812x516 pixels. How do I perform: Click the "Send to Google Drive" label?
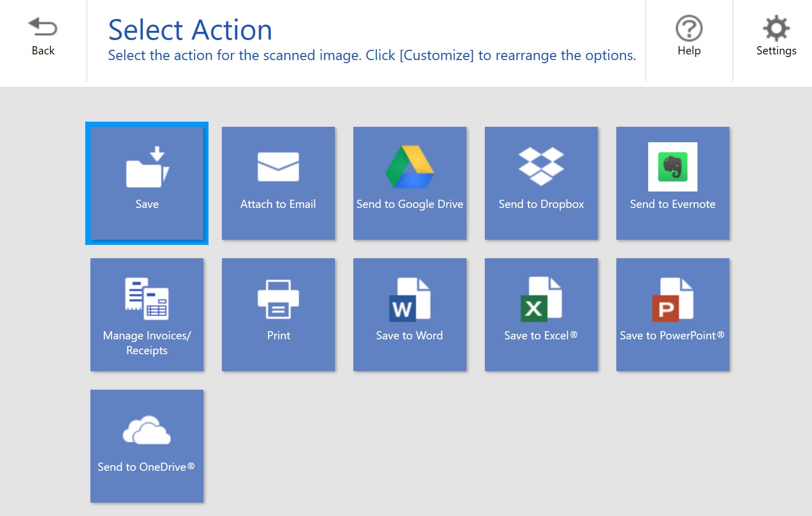pyautogui.click(x=409, y=204)
